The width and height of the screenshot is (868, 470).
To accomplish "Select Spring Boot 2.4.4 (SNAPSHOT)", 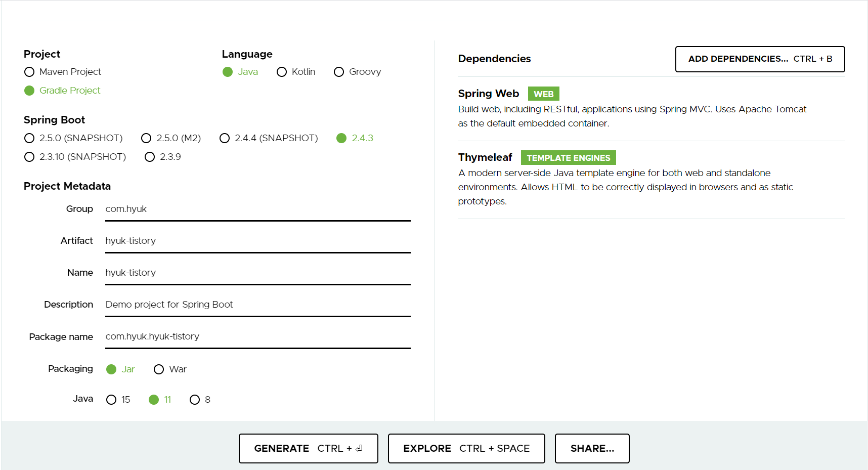I will (269, 138).
